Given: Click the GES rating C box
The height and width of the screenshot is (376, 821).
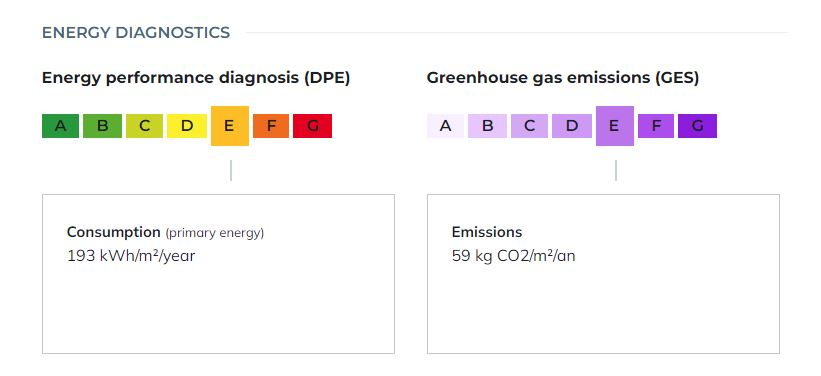Looking at the screenshot, I should pos(529,126).
